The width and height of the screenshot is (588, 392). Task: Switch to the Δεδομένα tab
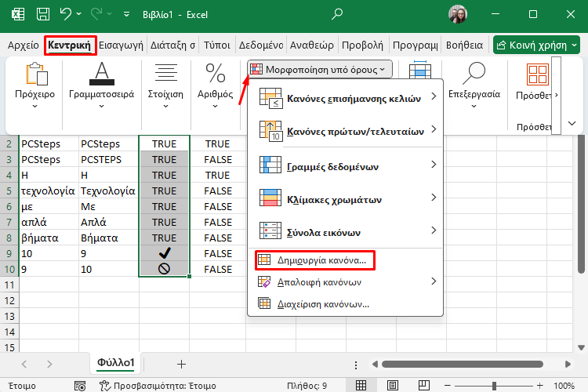tap(261, 45)
